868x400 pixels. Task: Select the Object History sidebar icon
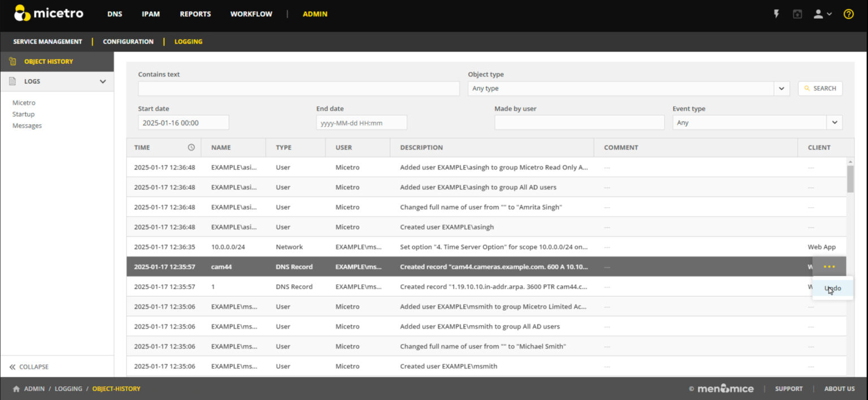(x=12, y=61)
